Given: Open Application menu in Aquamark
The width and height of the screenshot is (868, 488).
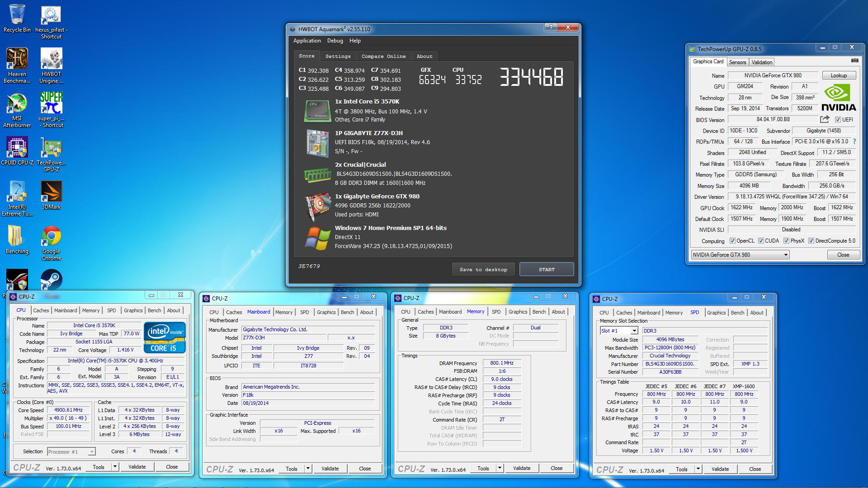Looking at the screenshot, I should [307, 41].
